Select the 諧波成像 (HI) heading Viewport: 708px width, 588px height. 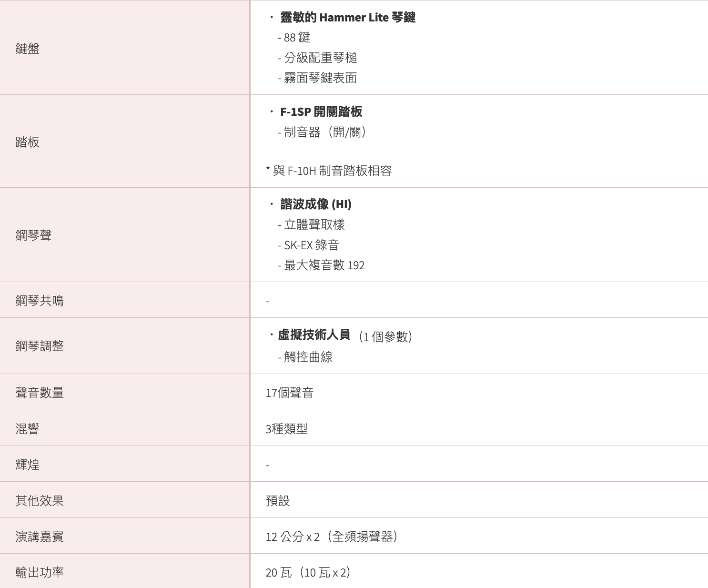pyautogui.click(x=316, y=204)
